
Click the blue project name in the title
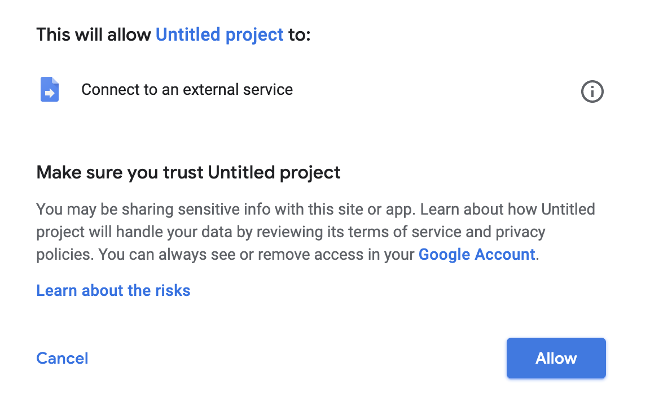point(219,35)
